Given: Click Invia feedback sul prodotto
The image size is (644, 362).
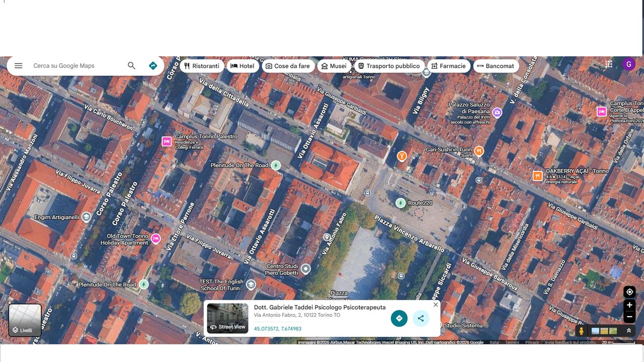Looking at the screenshot, I should 571,342.
